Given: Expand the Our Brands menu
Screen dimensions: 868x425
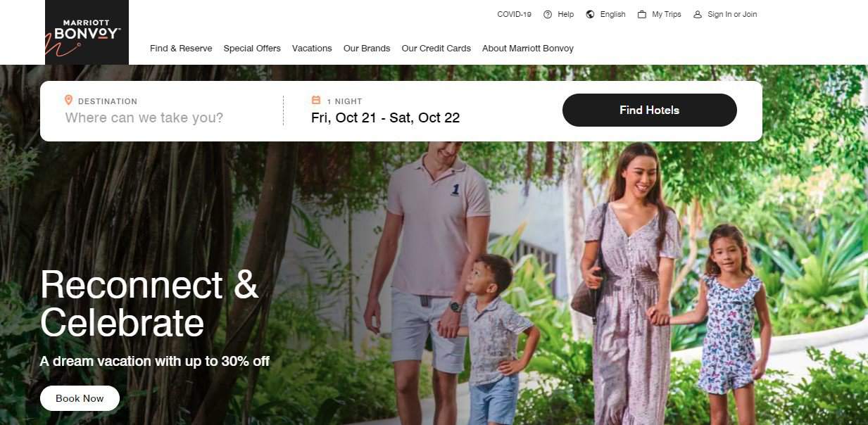Looking at the screenshot, I should click(367, 49).
